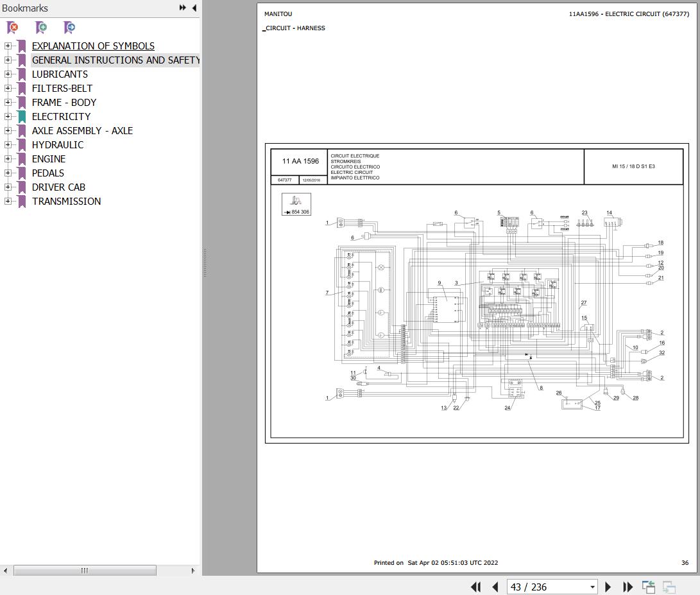This screenshot has height=595, width=700.
Task: Expand all bookmarks double-arrow icon
Action: 183,8
